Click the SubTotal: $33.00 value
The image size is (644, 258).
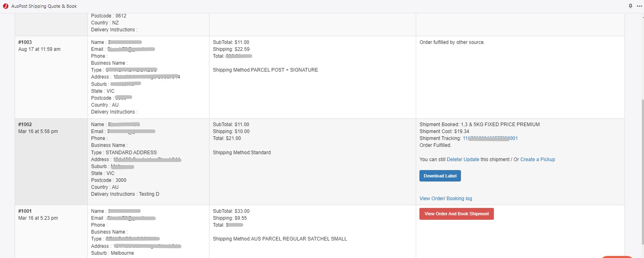(231, 211)
